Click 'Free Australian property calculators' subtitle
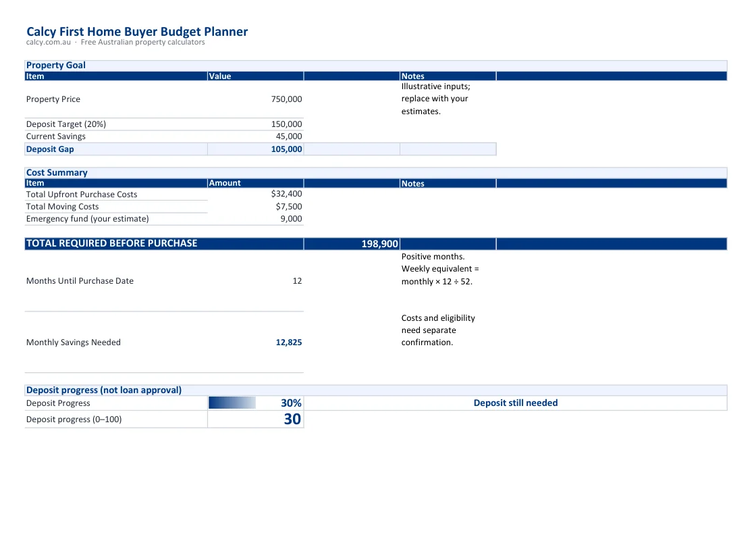The image size is (756, 535). point(142,43)
